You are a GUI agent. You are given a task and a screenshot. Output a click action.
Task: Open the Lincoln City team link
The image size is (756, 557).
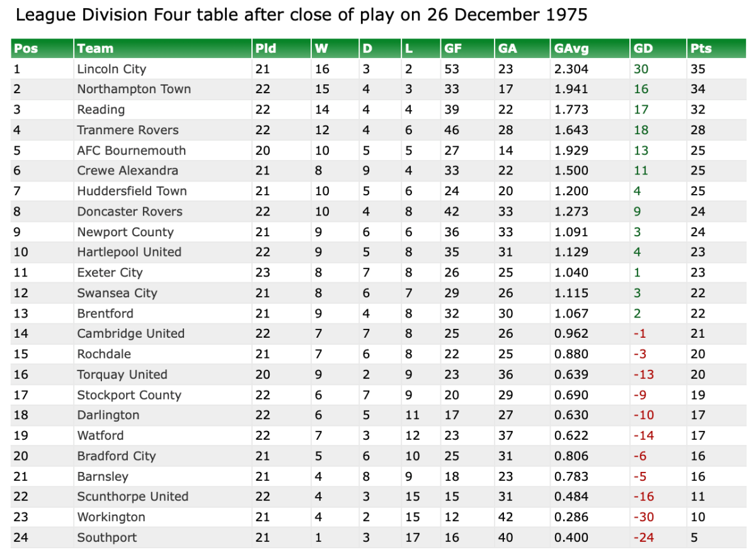pos(112,69)
